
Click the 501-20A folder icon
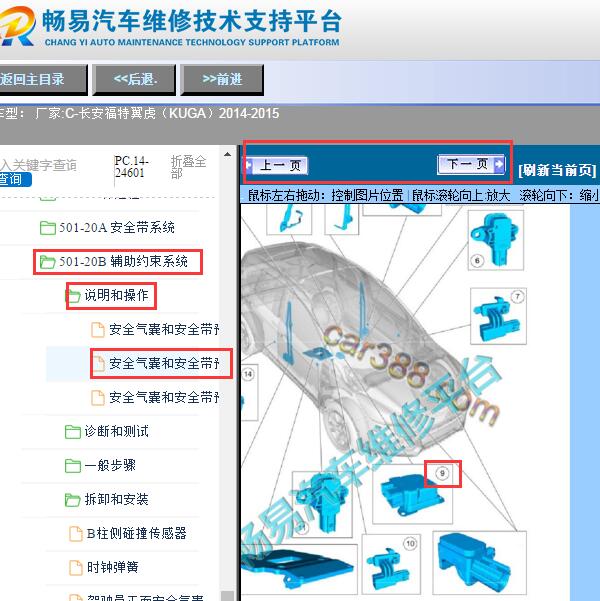pyautogui.click(x=48, y=228)
